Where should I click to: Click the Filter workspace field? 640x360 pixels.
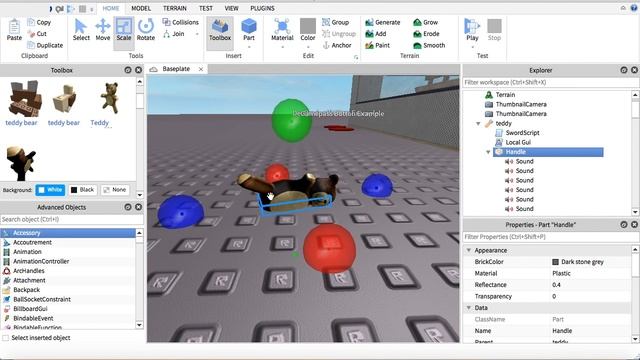point(551,82)
